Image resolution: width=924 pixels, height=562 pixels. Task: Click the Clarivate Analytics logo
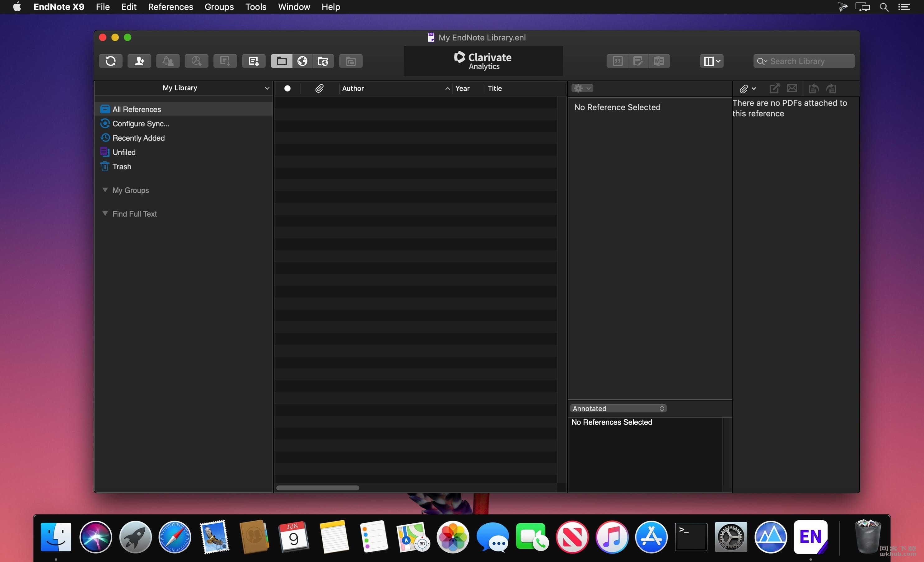pos(483,61)
